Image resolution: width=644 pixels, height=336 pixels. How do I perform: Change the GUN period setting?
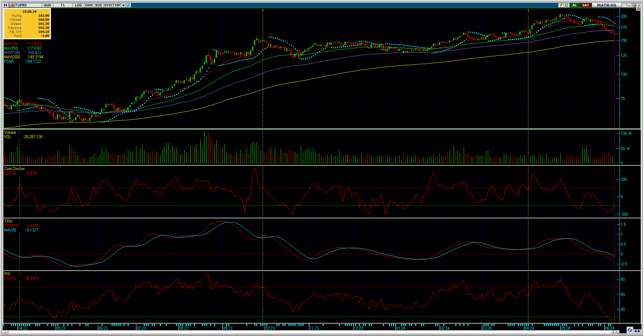pos(48,5)
